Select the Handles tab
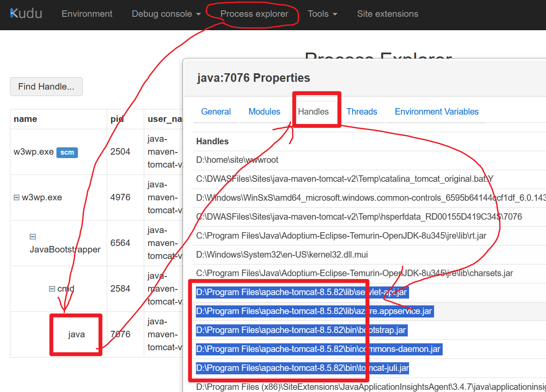Screen dimensions: 546x392 click(313, 112)
